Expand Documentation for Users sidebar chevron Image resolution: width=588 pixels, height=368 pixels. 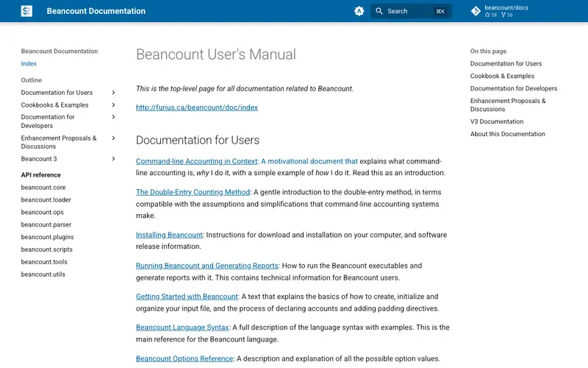[x=113, y=93]
